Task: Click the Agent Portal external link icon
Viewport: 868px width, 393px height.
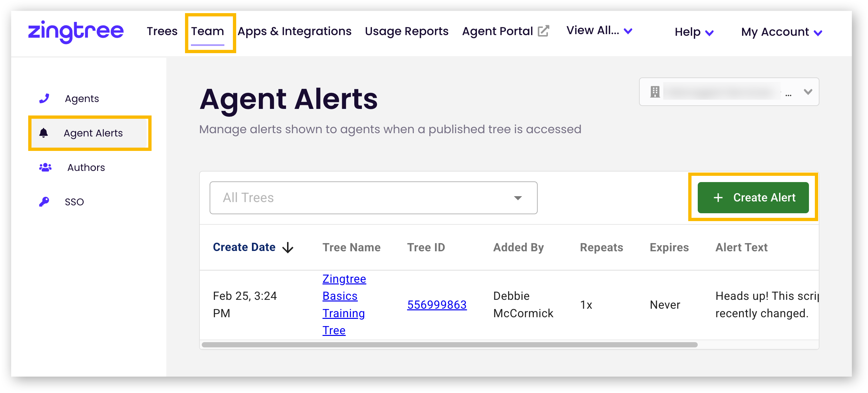Action: (543, 31)
